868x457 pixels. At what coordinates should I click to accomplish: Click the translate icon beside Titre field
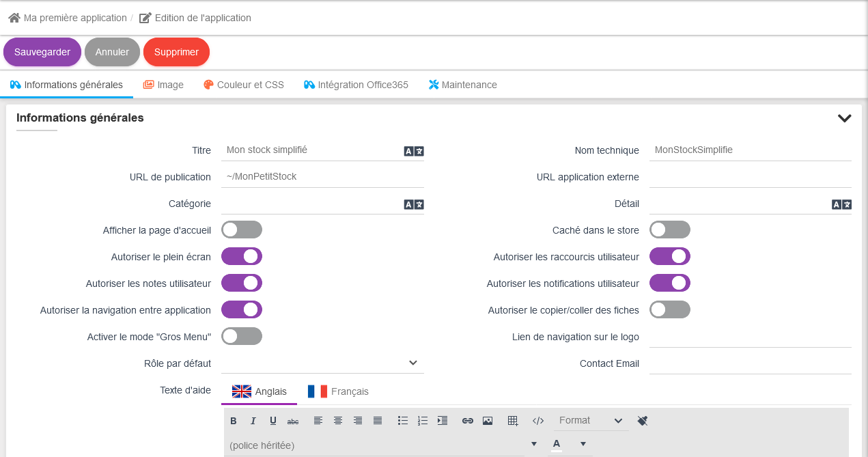[414, 151]
